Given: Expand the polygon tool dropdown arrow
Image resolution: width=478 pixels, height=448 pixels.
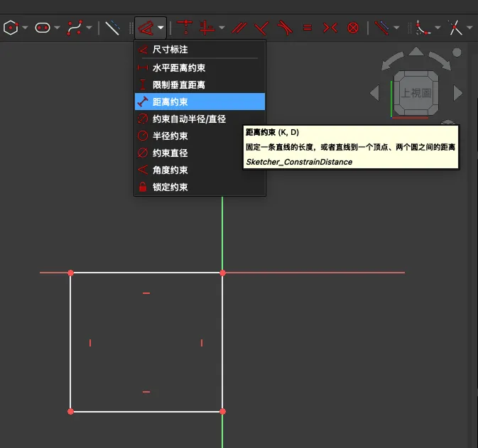Looking at the screenshot, I should 26,28.
